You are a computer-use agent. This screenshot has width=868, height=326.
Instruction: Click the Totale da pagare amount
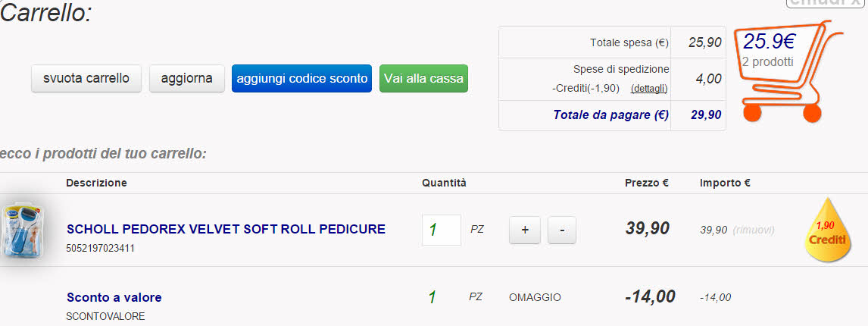tap(704, 115)
